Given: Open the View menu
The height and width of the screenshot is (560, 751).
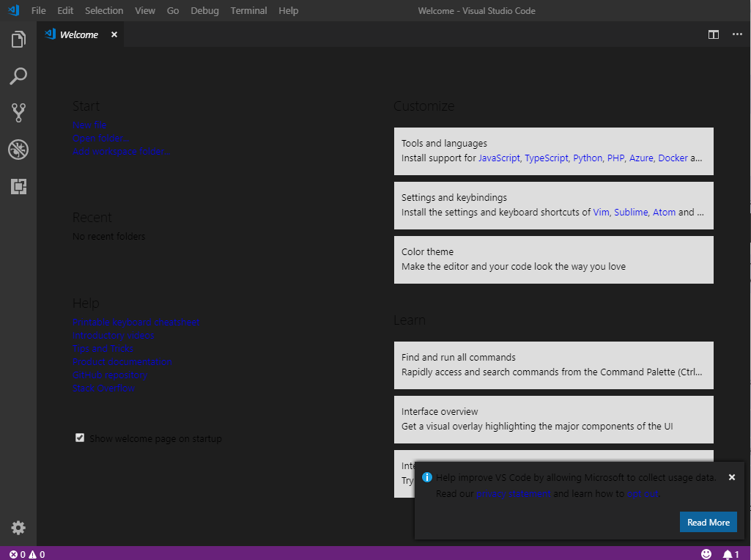Looking at the screenshot, I should tap(145, 10).
